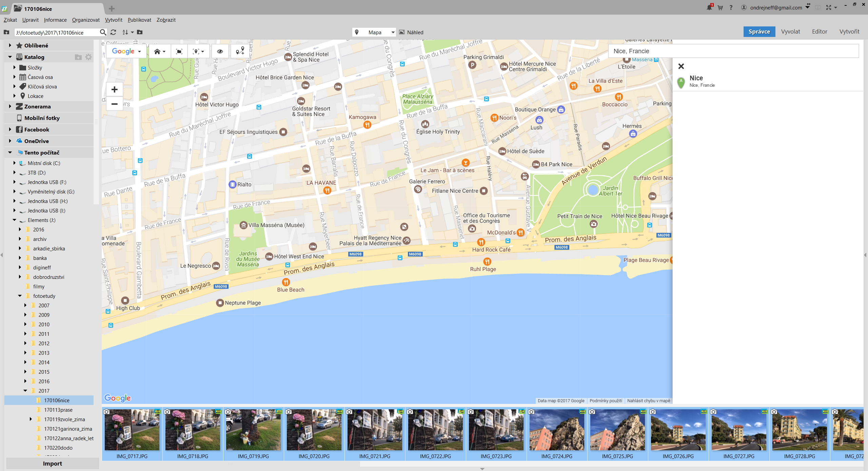
Task: Open the Informace menu
Action: point(55,20)
